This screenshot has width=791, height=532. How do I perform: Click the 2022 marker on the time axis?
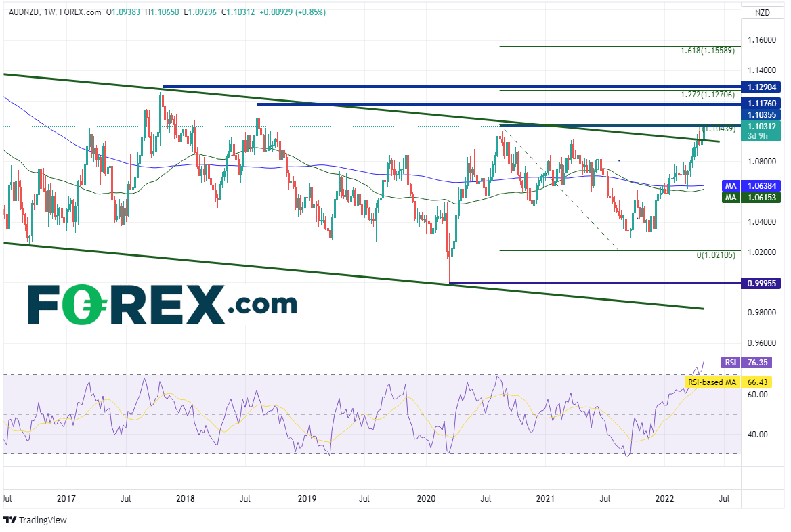[x=664, y=499]
